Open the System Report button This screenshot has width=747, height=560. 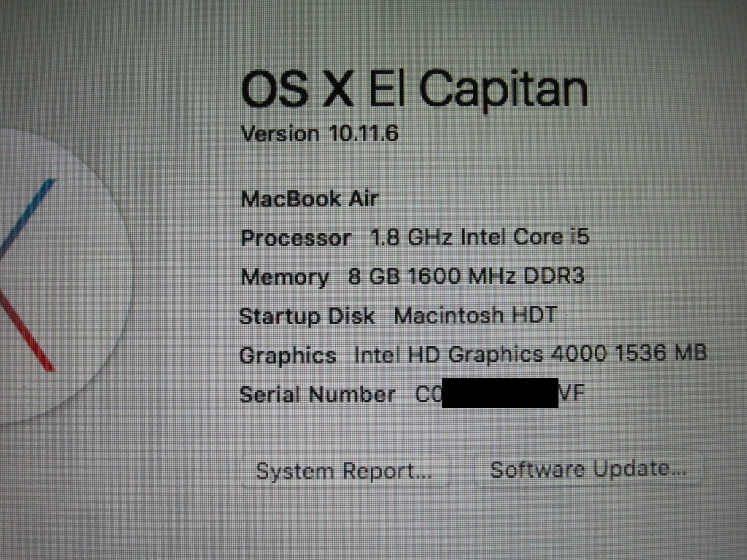point(345,471)
